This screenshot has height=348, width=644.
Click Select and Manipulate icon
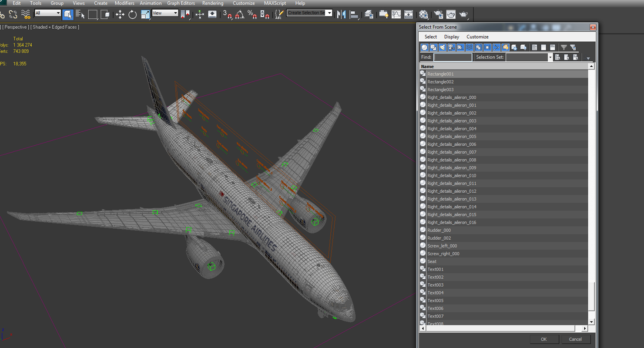200,14
